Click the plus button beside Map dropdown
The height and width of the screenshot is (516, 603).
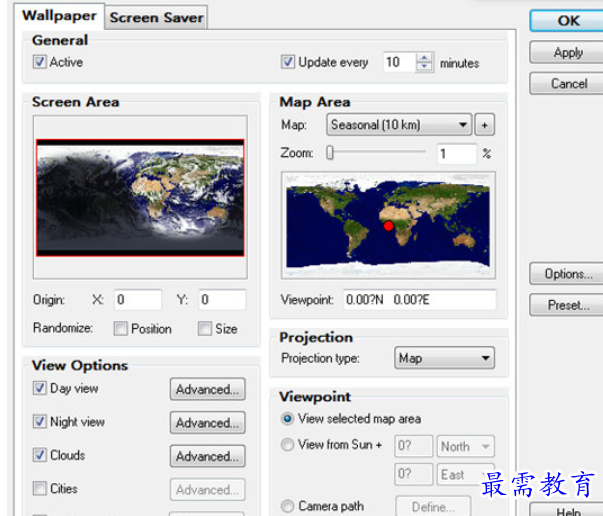(x=486, y=125)
